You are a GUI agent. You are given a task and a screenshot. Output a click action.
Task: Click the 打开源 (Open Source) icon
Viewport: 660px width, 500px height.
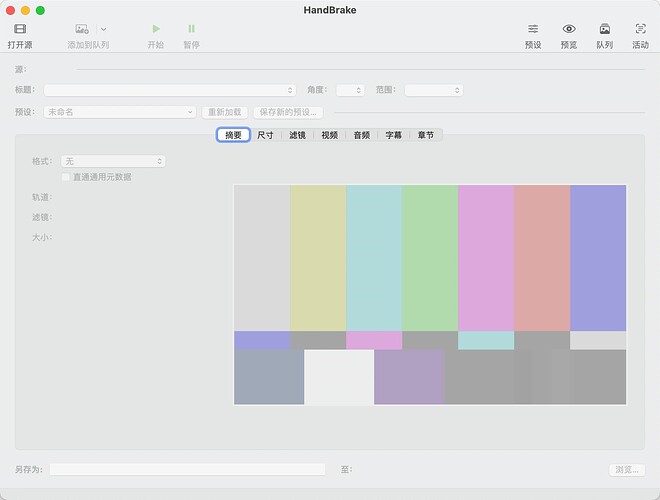(x=20, y=29)
